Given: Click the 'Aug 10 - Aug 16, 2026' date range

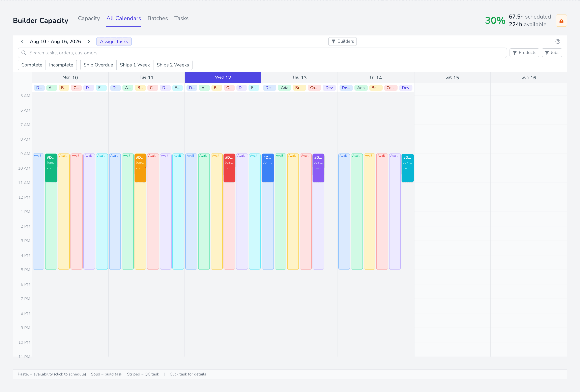Looking at the screenshot, I should pyautogui.click(x=55, y=41).
